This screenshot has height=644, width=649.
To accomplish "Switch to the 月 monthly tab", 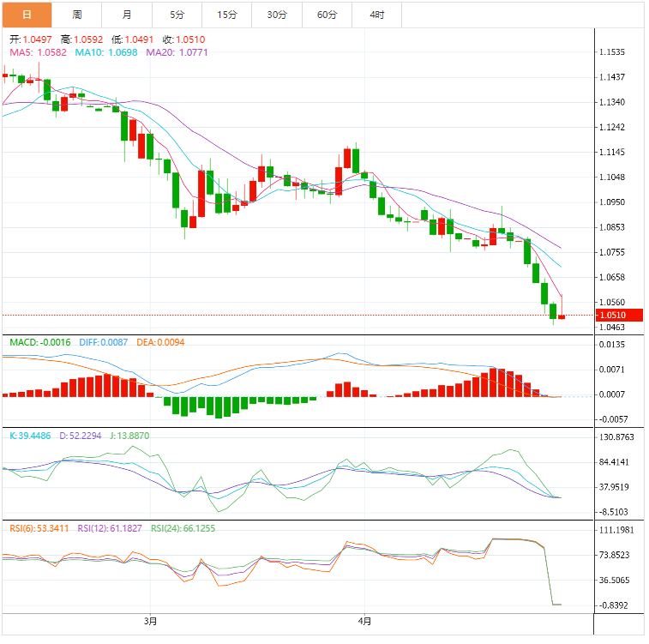I will (127, 15).
